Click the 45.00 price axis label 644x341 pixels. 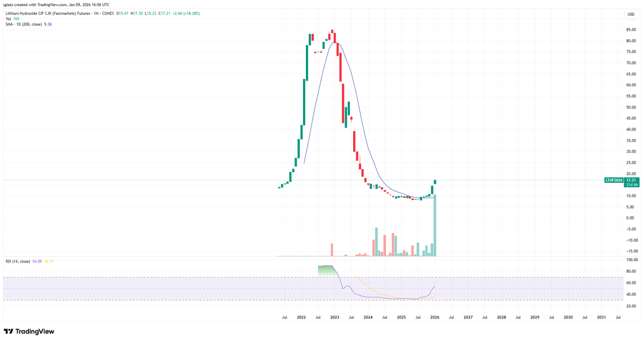point(631,118)
